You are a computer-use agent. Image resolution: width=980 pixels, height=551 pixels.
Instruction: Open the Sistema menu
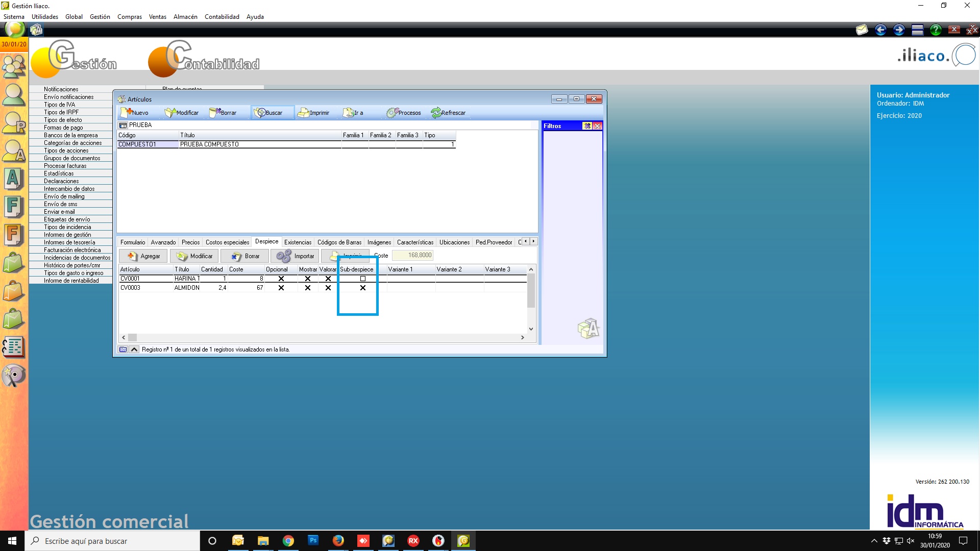(14, 17)
